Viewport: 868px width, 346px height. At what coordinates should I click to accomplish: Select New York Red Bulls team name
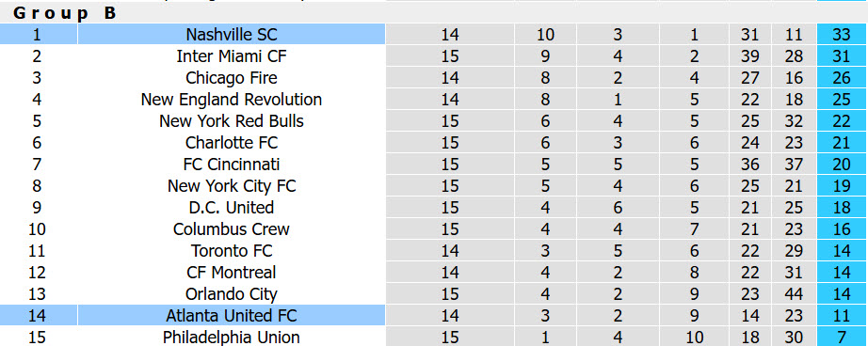click(x=232, y=120)
